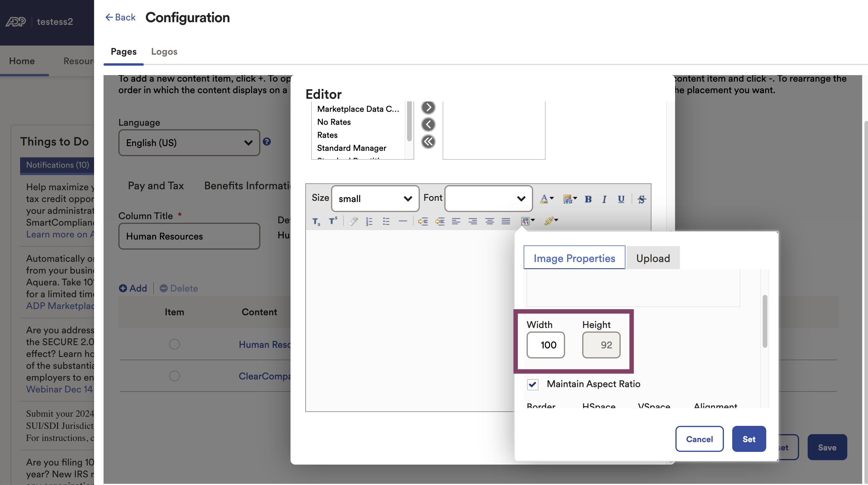The width and height of the screenshot is (868, 485).
Task: Click the Set button
Action: coord(749,439)
